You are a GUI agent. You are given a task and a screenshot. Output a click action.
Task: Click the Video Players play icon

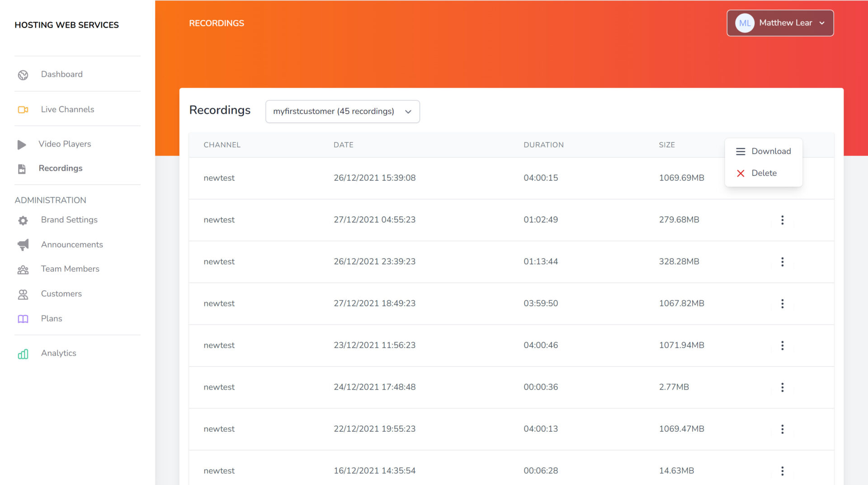(22, 145)
